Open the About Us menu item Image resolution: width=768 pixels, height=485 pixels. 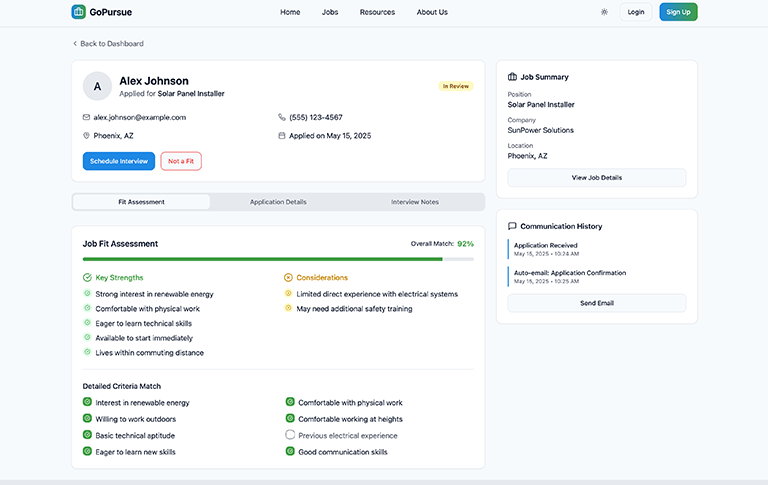[x=432, y=12]
